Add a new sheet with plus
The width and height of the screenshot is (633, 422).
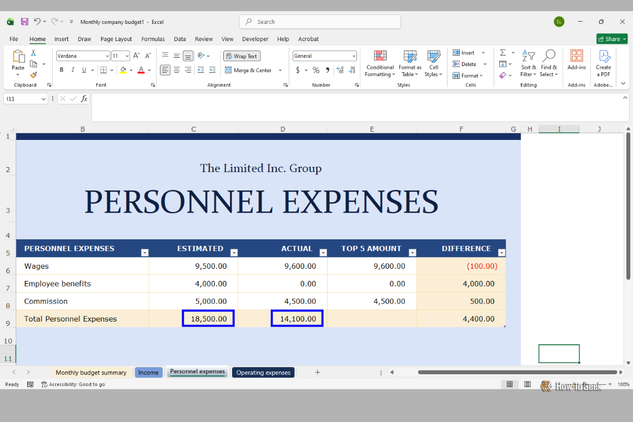tap(317, 372)
